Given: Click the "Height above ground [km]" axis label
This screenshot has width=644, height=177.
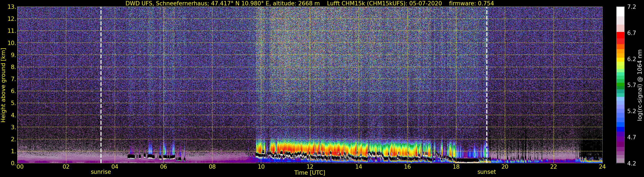Looking at the screenshot, I should click(3, 85).
